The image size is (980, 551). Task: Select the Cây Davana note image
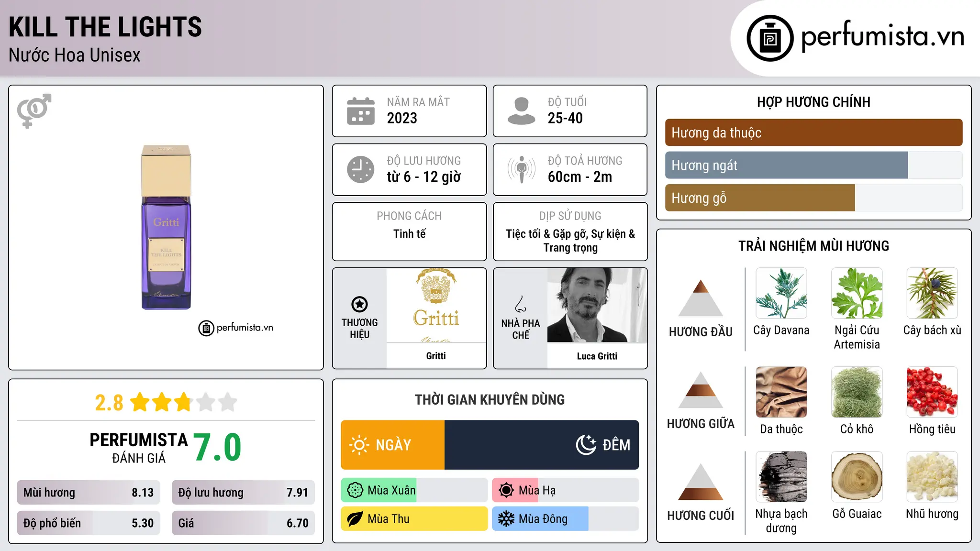(x=781, y=293)
